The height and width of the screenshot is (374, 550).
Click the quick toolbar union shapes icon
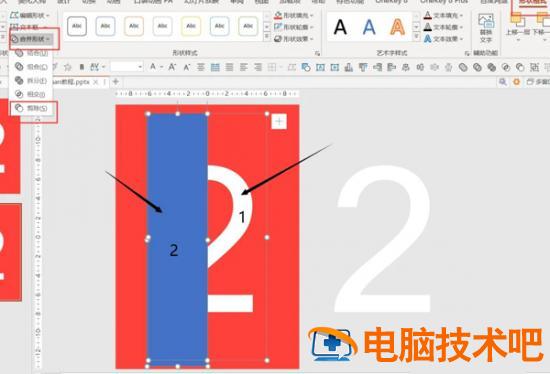pos(463,67)
